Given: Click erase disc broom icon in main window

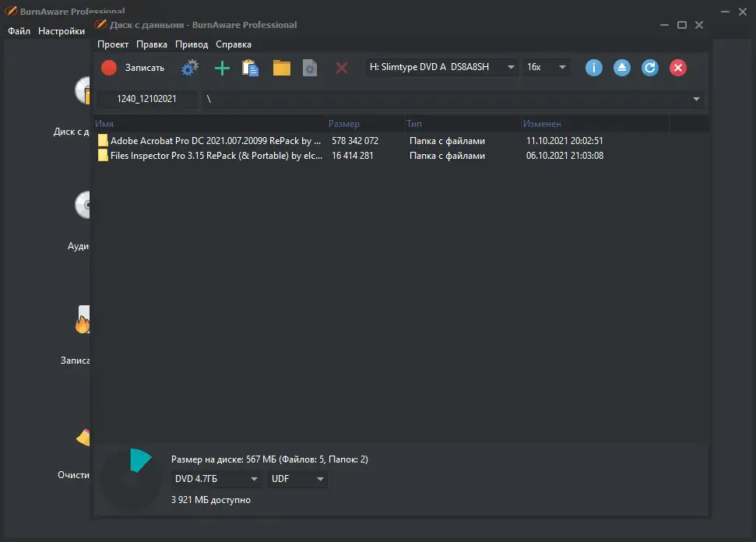Looking at the screenshot, I should (83, 437).
